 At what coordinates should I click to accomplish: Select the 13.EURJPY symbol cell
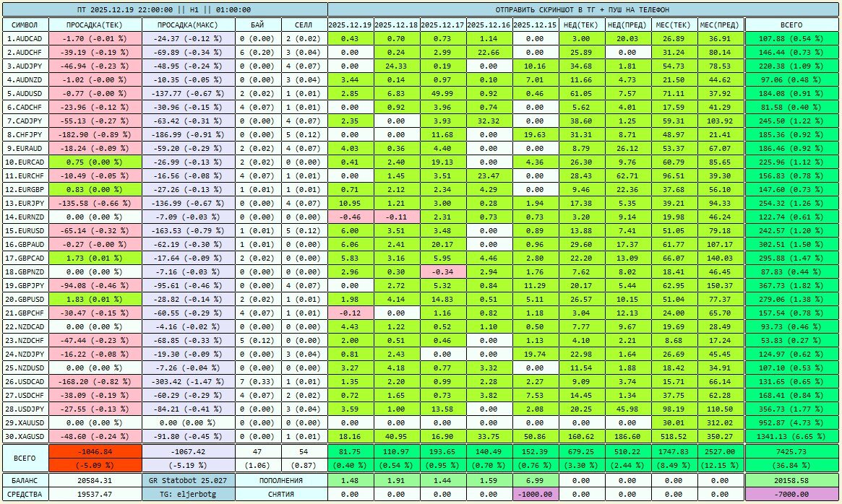[25, 203]
